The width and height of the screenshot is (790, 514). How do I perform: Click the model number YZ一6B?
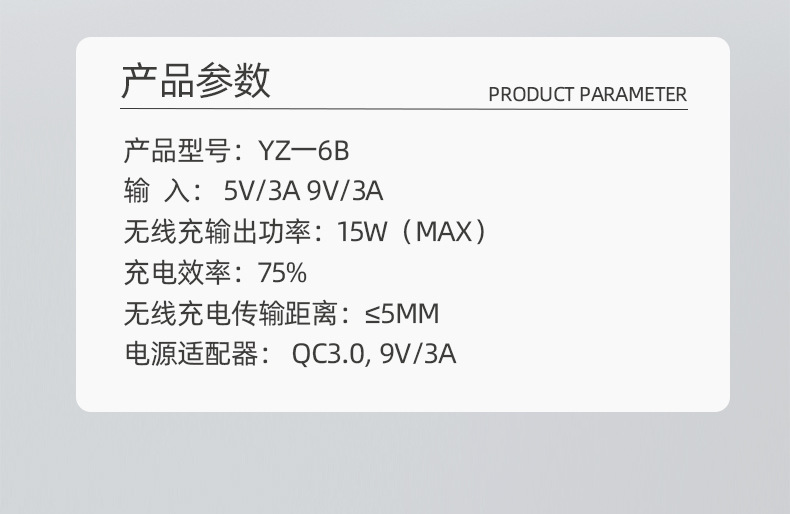tap(304, 151)
